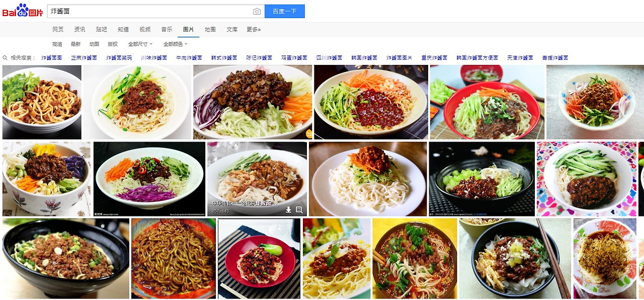The image size is (644, 300).
Task: Switch to the 视频 tab
Action: (145, 30)
